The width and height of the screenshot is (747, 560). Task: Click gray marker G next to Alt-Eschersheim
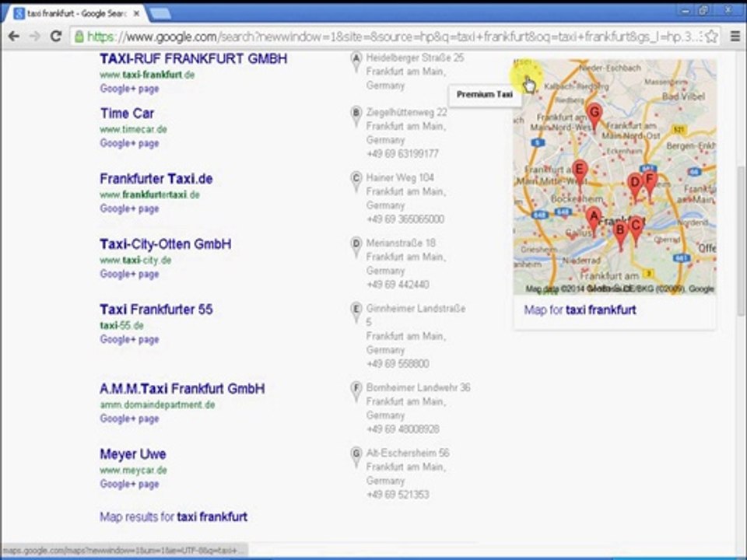[x=356, y=457]
